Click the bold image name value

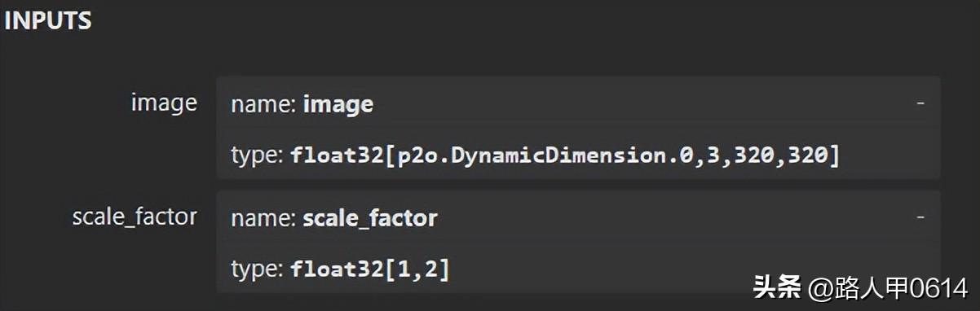click(x=338, y=104)
